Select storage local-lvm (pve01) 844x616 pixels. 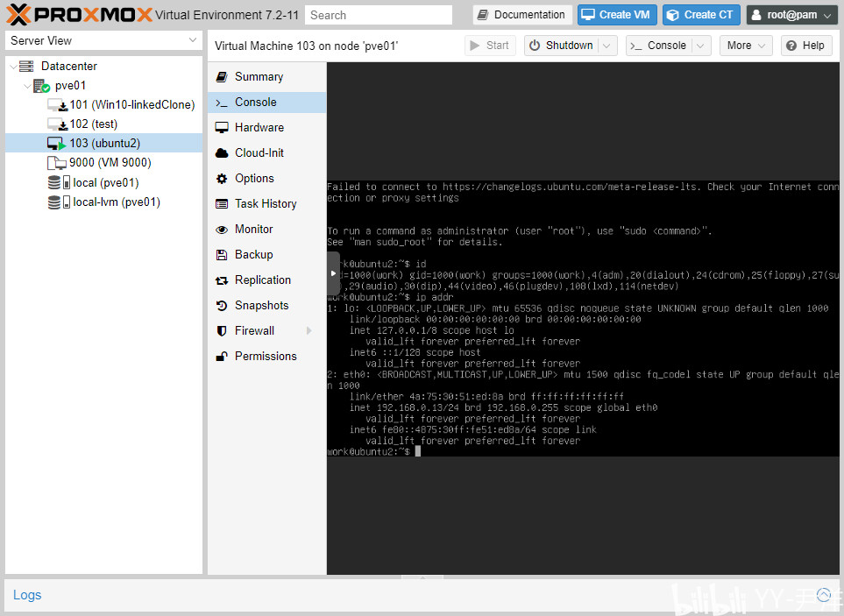(x=117, y=202)
